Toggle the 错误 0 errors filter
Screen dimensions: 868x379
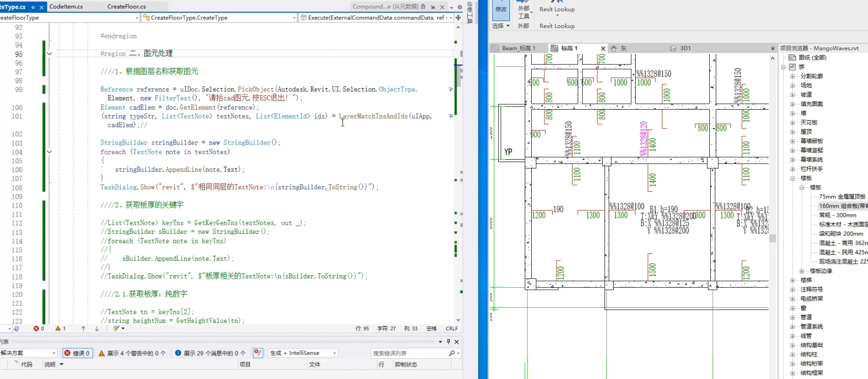point(78,353)
